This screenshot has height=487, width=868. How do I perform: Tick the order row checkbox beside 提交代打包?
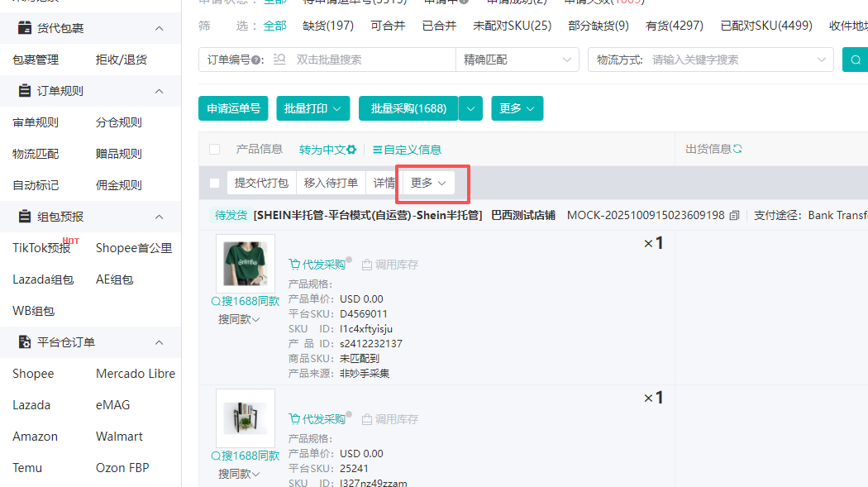(x=215, y=184)
